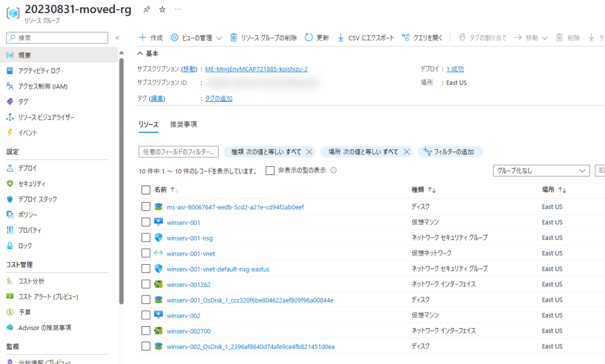Click the デプロイ スタック sidebar icon
This screenshot has width=605, height=364.
click(x=10, y=199)
